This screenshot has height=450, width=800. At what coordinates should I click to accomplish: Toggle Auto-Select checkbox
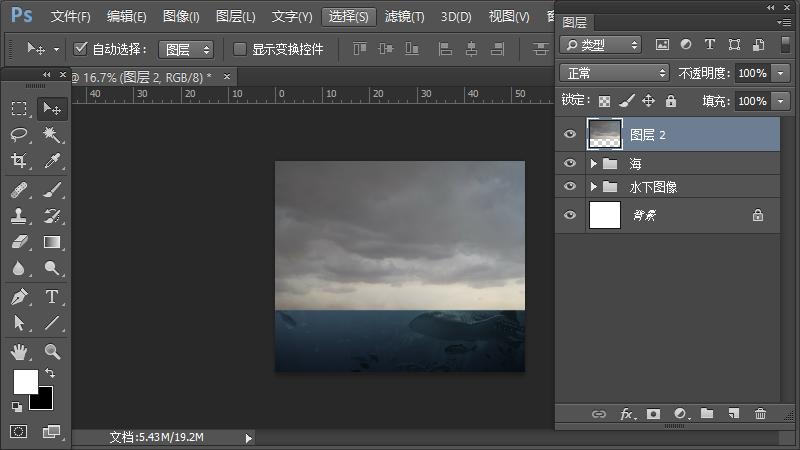[80, 48]
